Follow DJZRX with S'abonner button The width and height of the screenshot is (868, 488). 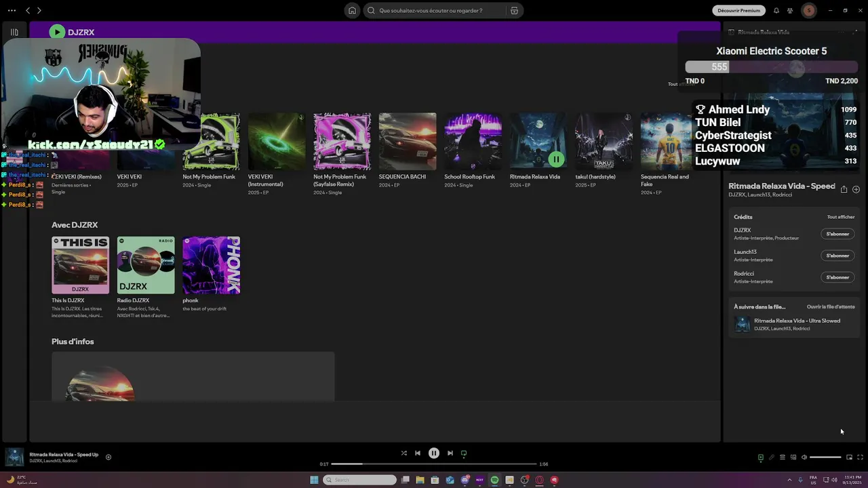(837, 234)
